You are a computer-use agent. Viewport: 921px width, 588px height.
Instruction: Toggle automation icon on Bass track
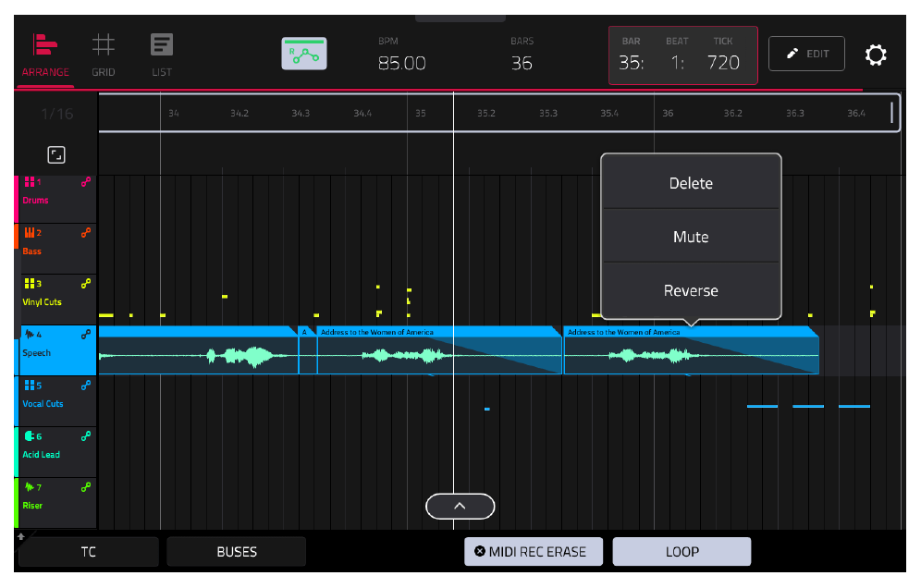coord(86,233)
